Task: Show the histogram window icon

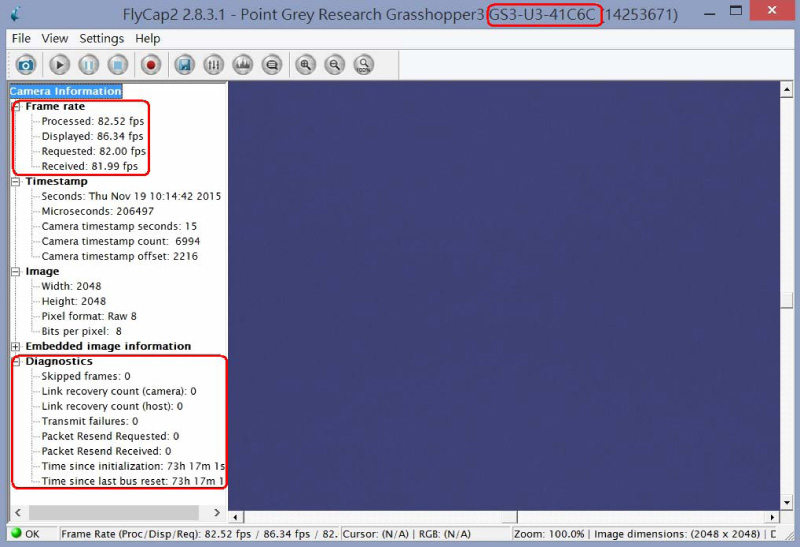Action: pyautogui.click(x=242, y=65)
